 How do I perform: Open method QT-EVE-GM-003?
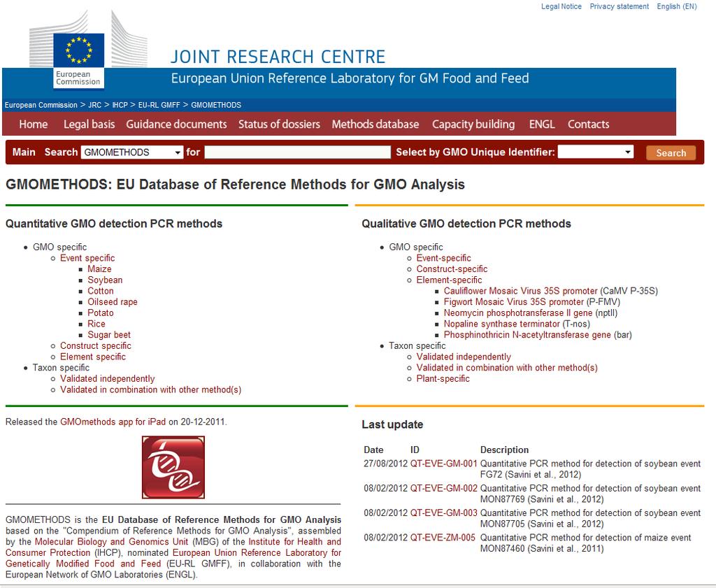coord(443,512)
